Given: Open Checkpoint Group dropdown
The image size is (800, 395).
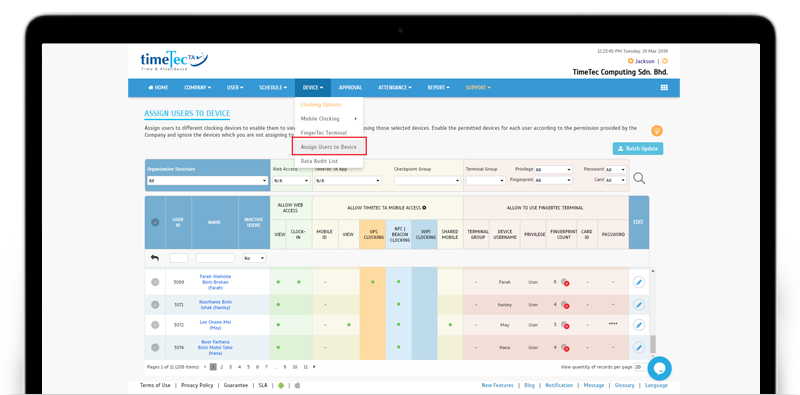Looking at the screenshot, I should tap(428, 181).
